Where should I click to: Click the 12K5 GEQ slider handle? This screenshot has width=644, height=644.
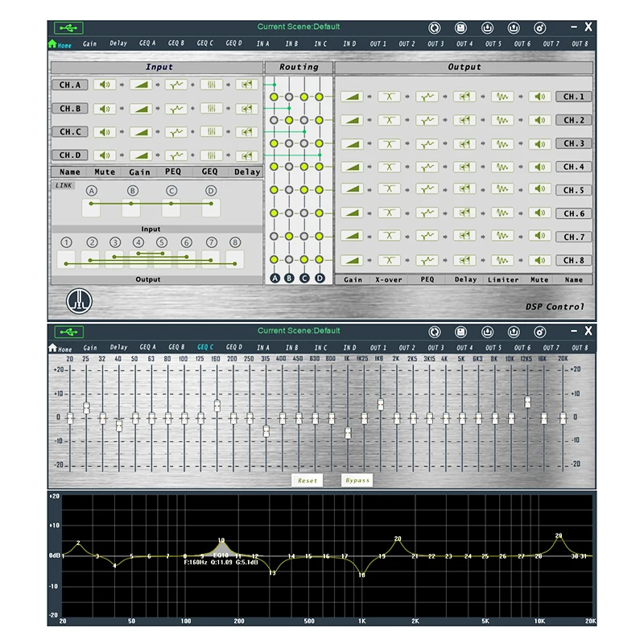click(527, 402)
